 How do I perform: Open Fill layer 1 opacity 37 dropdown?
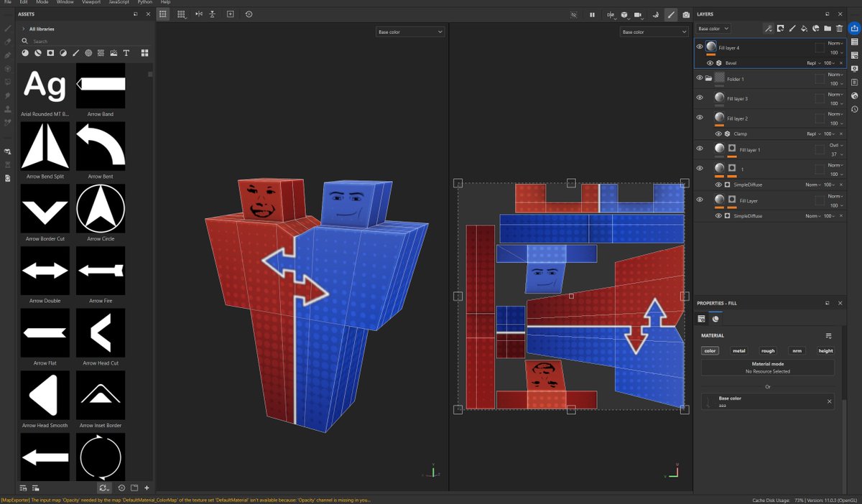click(835, 154)
